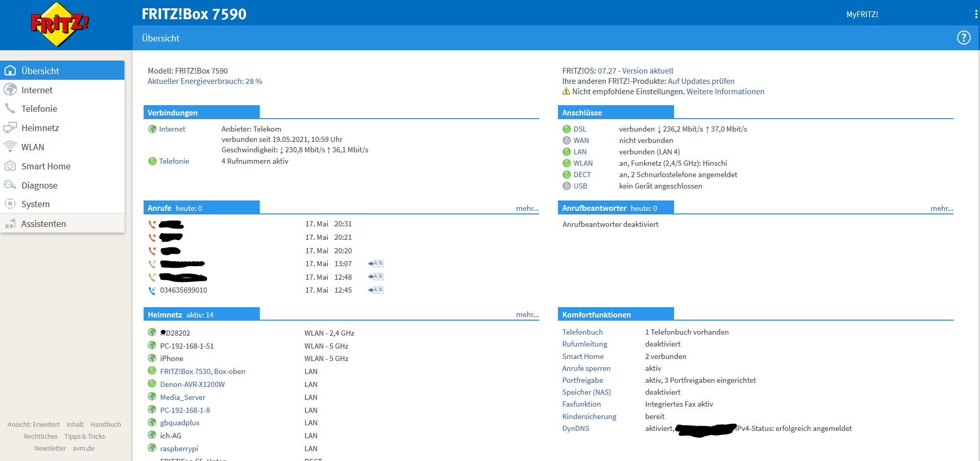Open Aktueller Energieverbrauch link
The height and width of the screenshot is (461, 980).
click(x=205, y=81)
